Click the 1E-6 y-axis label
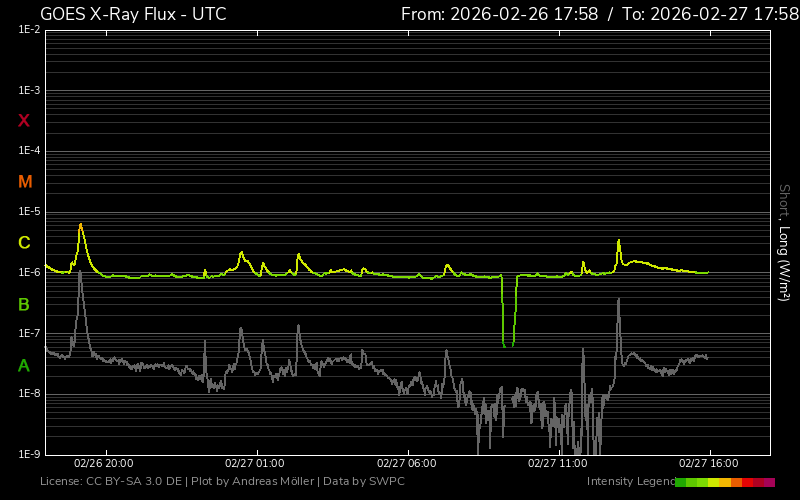The height and width of the screenshot is (500, 800). pyautogui.click(x=29, y=272)
